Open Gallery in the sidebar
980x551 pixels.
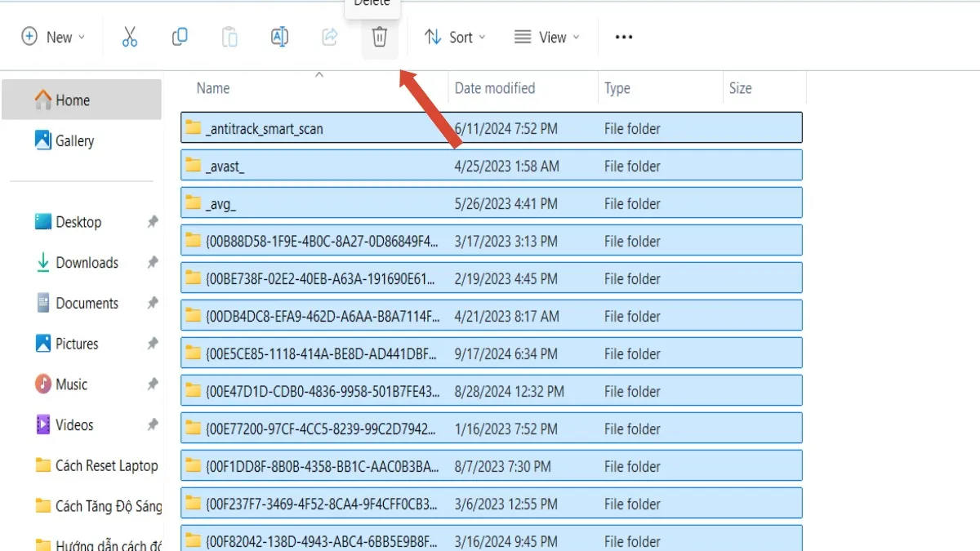pos(74,141)
